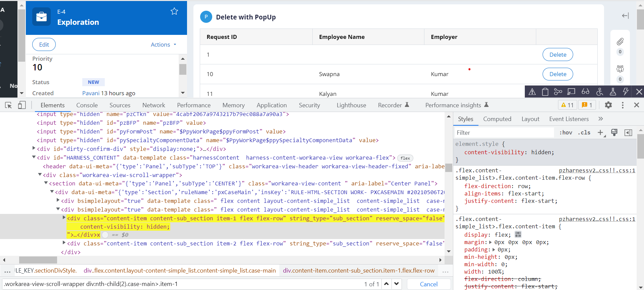The image size is (644, 290).
Task: Open the attachments paperclip icon
Action: point(620,42)
